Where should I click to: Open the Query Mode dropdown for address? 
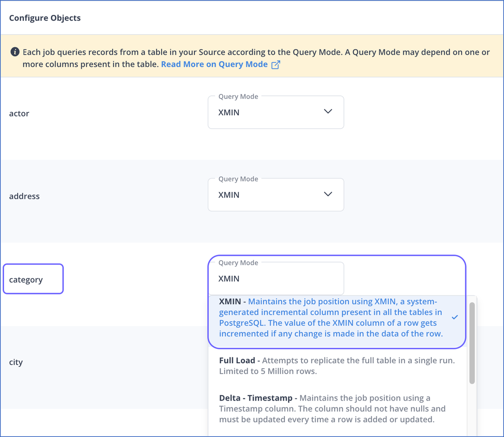click(276, 194)
